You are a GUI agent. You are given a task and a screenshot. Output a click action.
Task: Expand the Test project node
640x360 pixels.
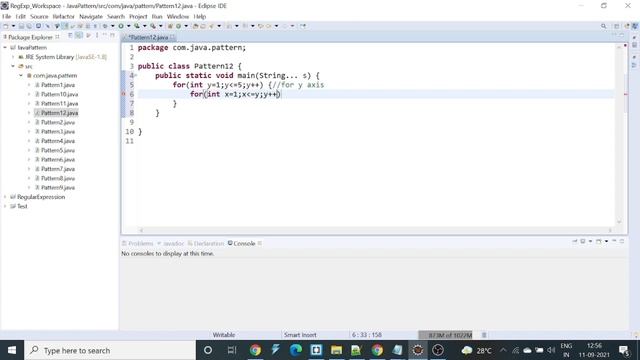coord(5,207)
